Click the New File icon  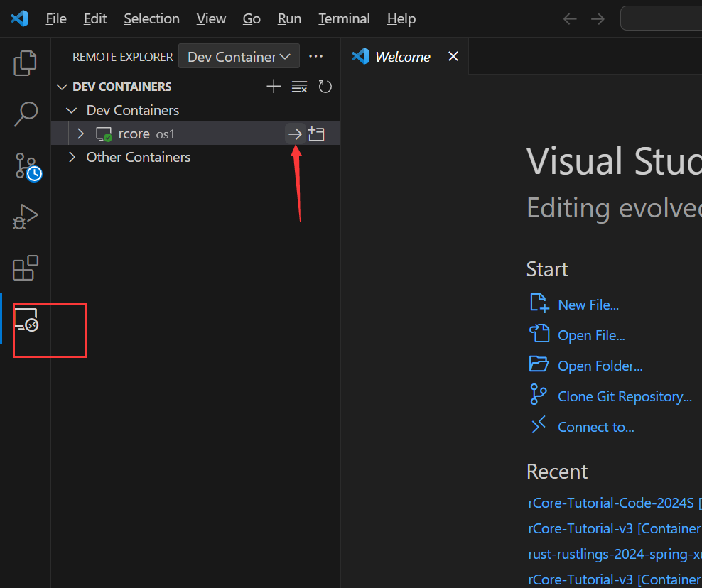(x=539, y=303)
